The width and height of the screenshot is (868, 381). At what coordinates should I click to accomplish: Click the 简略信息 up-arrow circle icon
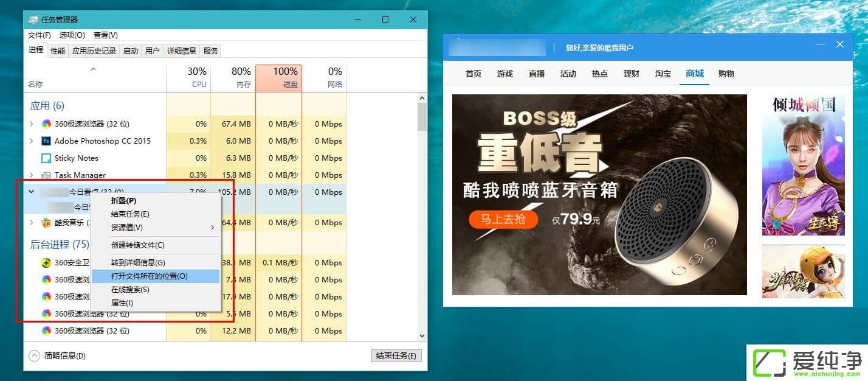34,355
